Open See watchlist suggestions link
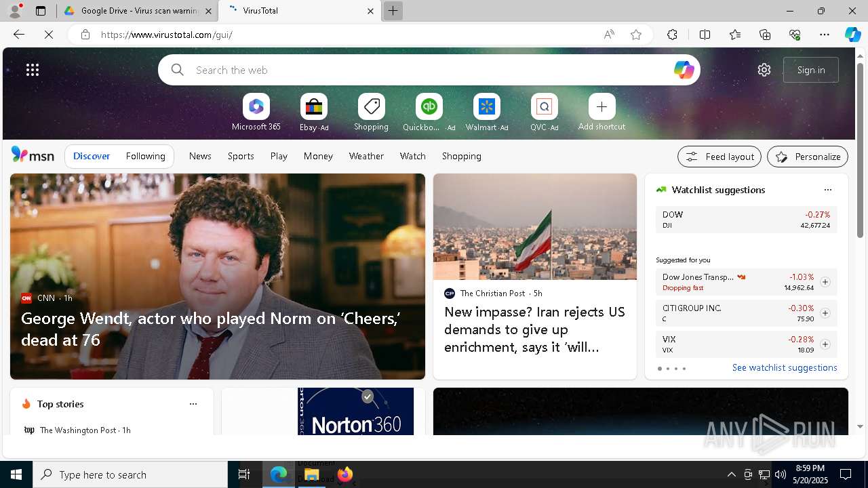Viewport: 868px width, 488px height. pyautogui.click(x=785, y=367)
